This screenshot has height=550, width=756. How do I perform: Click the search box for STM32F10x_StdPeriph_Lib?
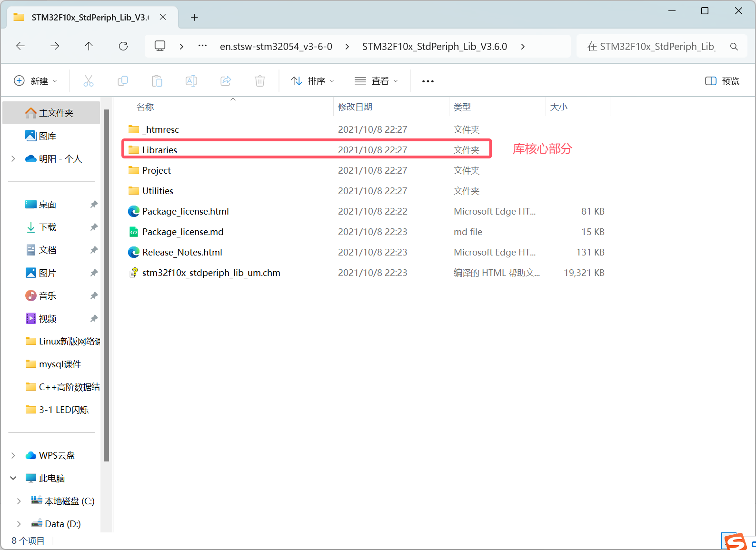coord(662,46)
